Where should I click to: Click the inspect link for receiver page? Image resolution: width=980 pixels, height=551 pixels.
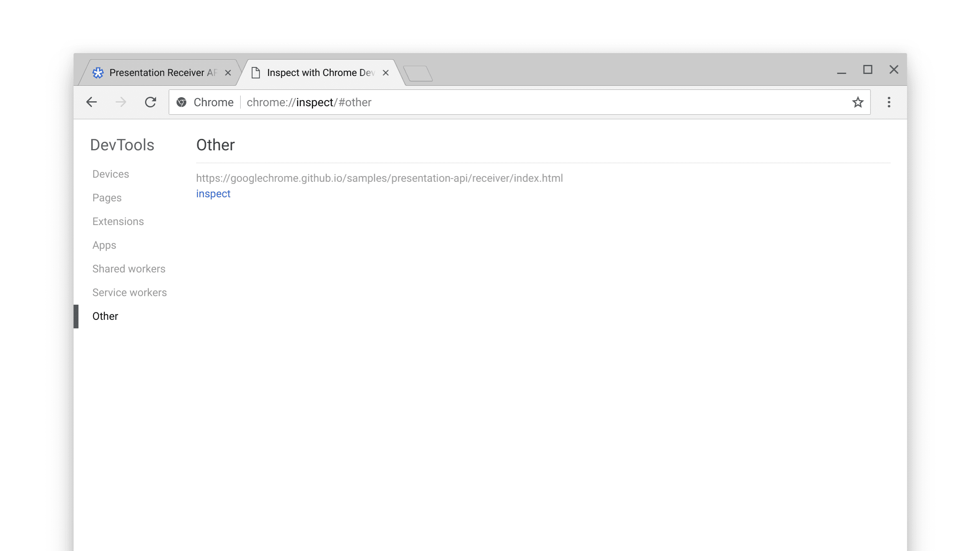pyautogui.click(x=213, y=194)
